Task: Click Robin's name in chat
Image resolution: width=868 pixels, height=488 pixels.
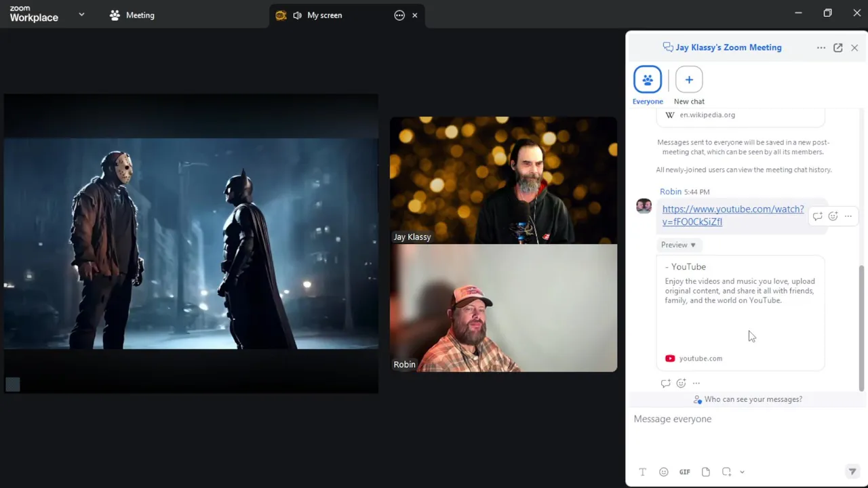Action: coord(670,192)
